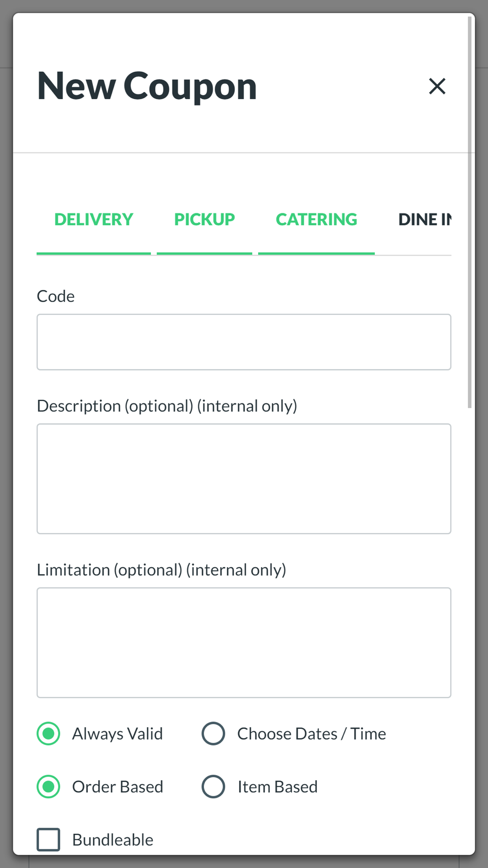Click the Order Based label text

118,786
